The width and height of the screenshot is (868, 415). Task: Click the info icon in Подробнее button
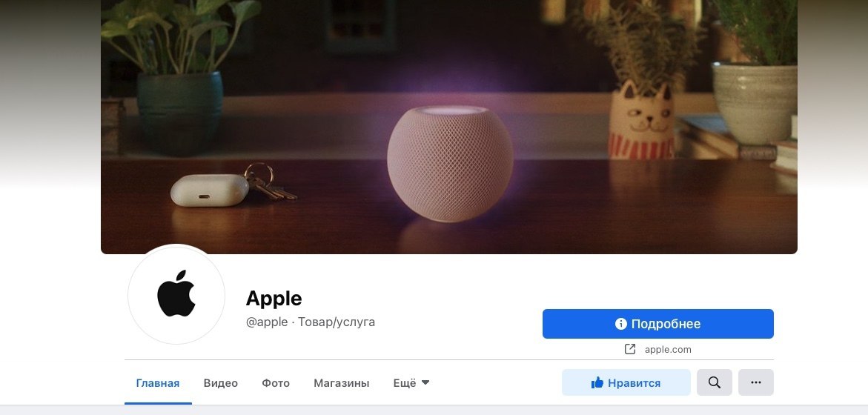point(621,324)
